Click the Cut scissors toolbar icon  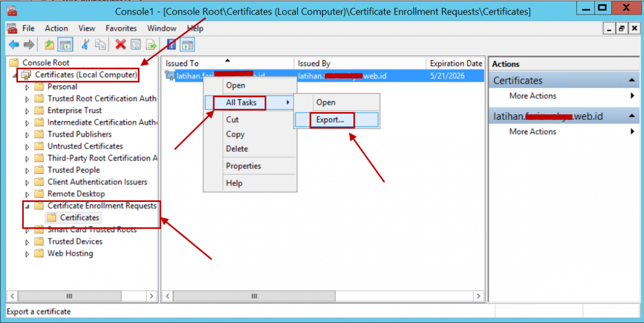(85, 45)
